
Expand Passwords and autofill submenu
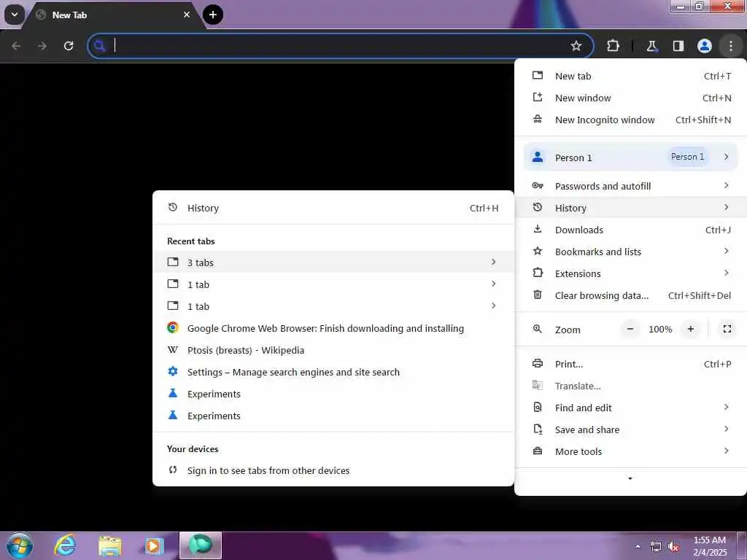pyautogui.click(x=631, y=186)
